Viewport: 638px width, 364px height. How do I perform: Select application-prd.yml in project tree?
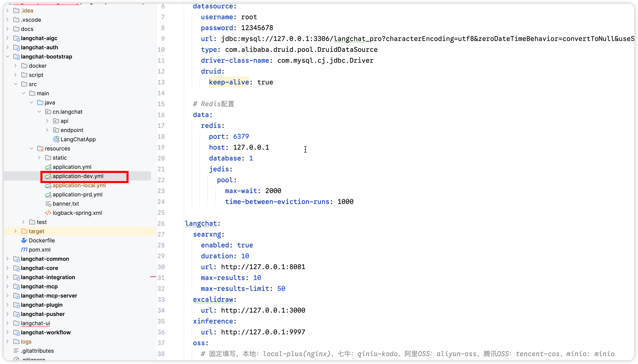pyautogui.click(x=77, y=195)
